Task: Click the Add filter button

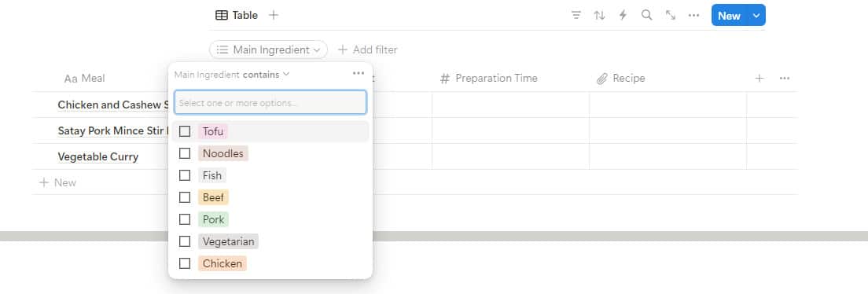Action: coord(368,50)
